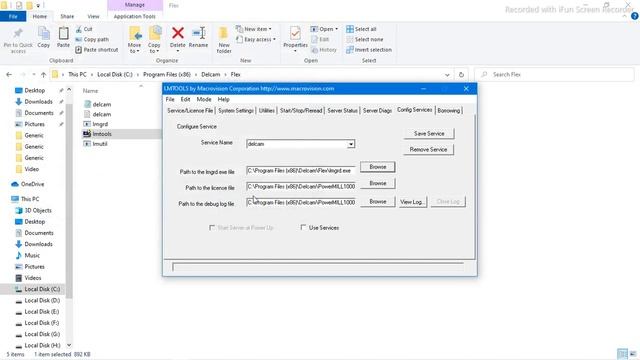
Task: Click the lmgrd exe path field
Action: 301,171
